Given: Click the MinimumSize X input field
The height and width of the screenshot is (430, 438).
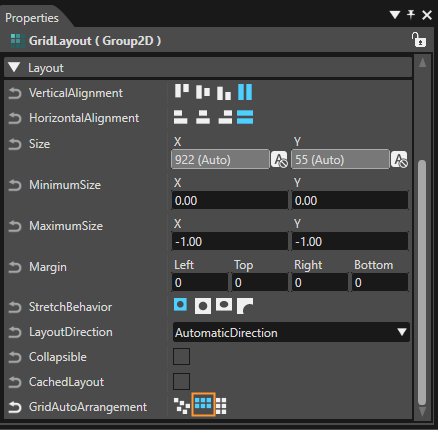Looking at the screenshot, I should pos(230,200).
